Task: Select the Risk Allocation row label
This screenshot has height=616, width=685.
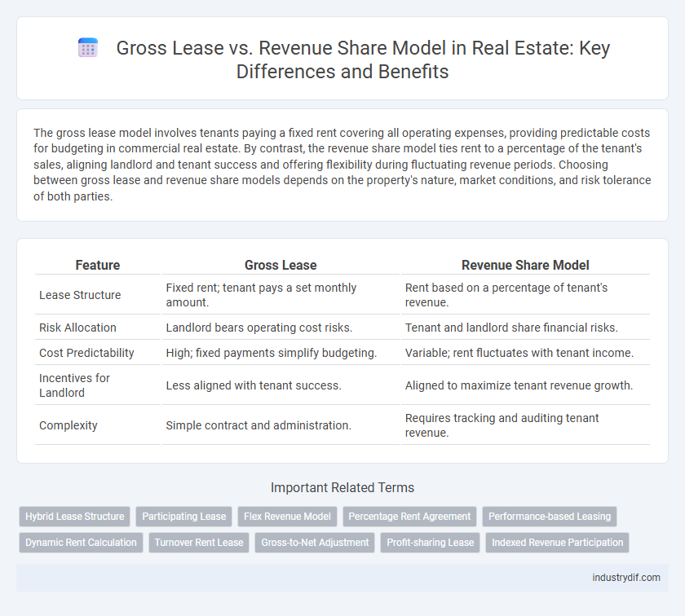Action: (x=77, y=328)
